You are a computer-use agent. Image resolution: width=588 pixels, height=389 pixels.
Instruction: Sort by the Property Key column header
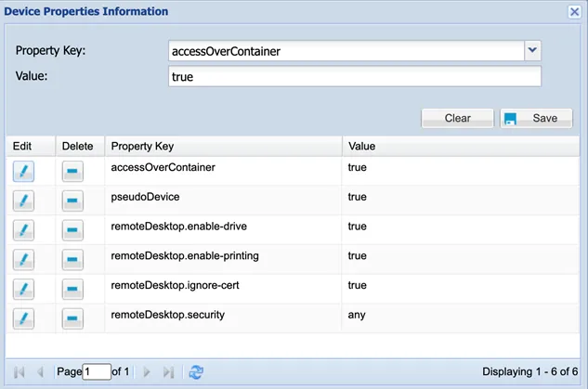pos(224,146)
